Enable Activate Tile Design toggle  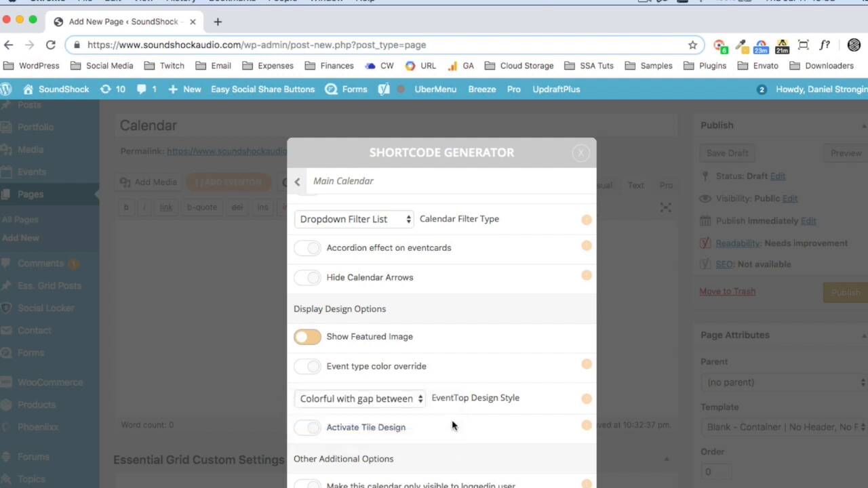tap(307, 428)
